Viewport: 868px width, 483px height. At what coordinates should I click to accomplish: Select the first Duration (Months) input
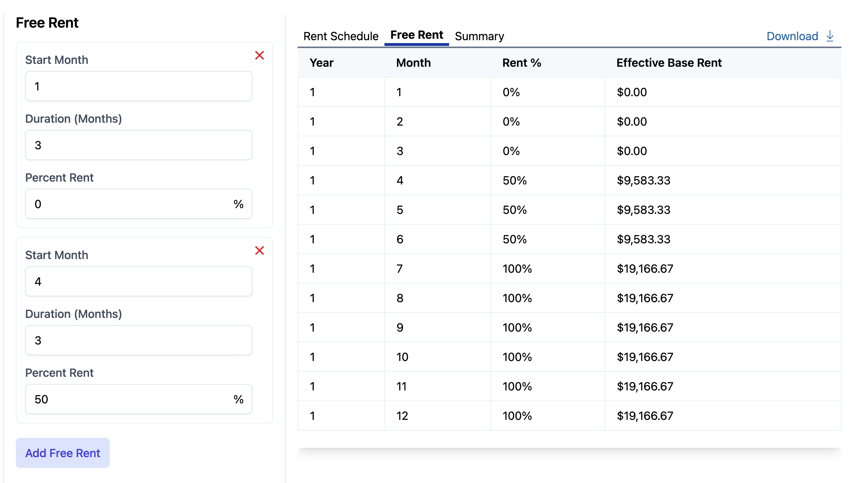[x=138, y=145]
